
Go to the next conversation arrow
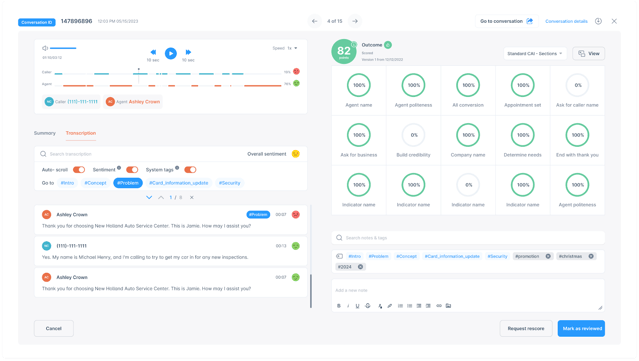pos(355,21)
